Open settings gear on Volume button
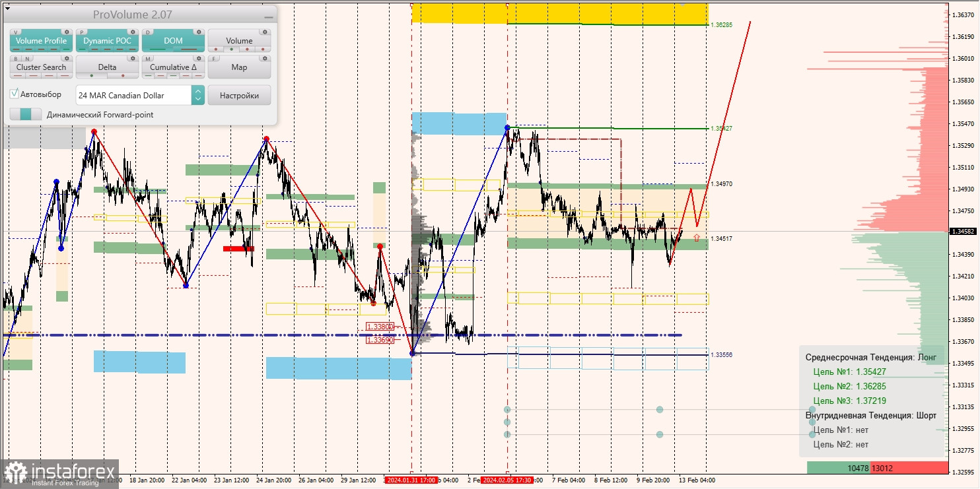The height and width of the screenshot is (489, 980). tap(265, 32)
